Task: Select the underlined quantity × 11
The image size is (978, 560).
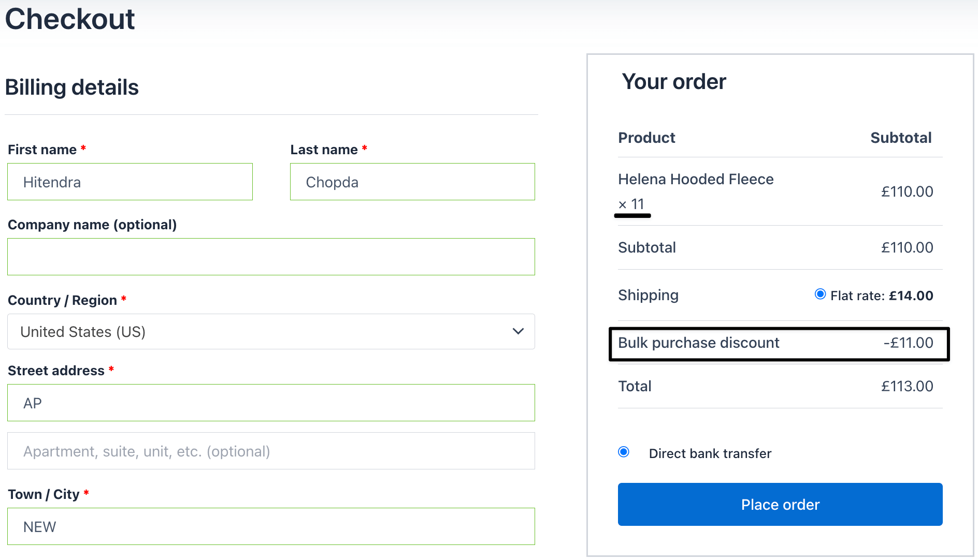Action: (632, 204)
